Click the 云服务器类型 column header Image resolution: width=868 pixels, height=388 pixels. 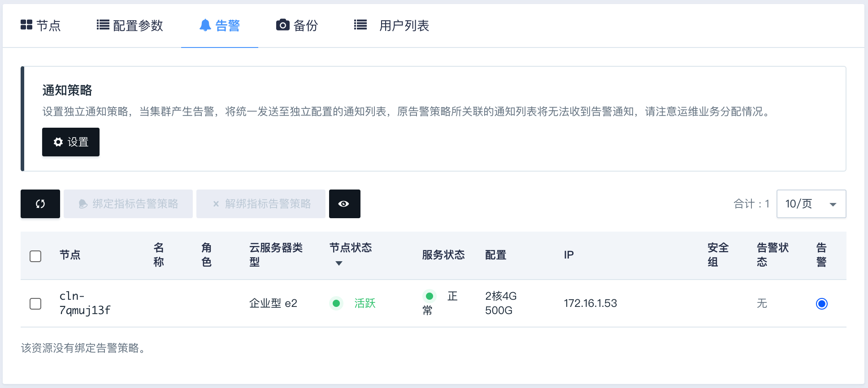click(276, 255)
